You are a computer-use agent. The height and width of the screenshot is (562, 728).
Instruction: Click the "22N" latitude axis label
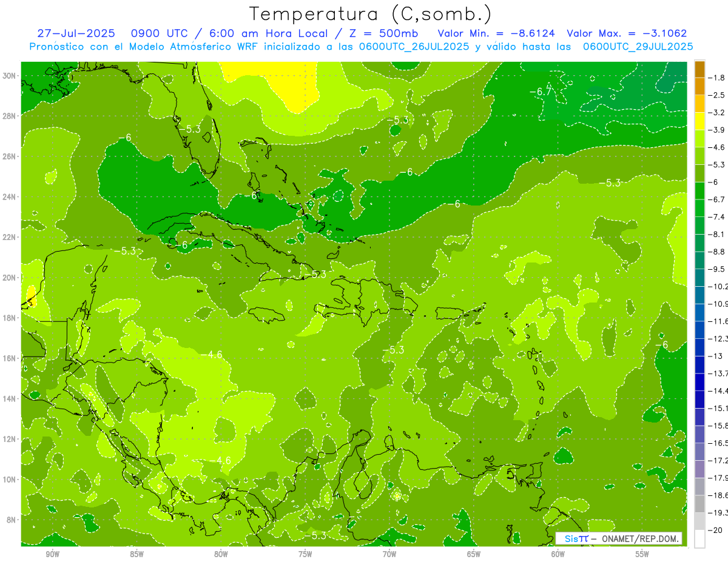click(8, 237)
